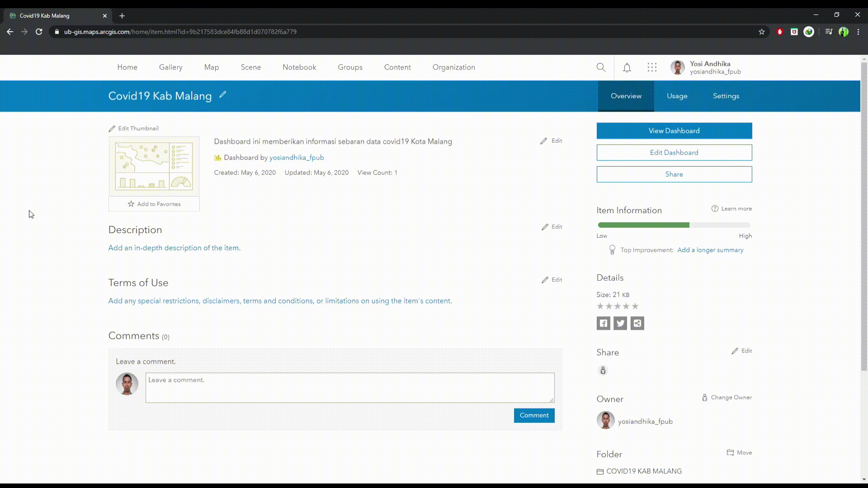
Task: Share item on Twitter
Action: coord(620,323)
